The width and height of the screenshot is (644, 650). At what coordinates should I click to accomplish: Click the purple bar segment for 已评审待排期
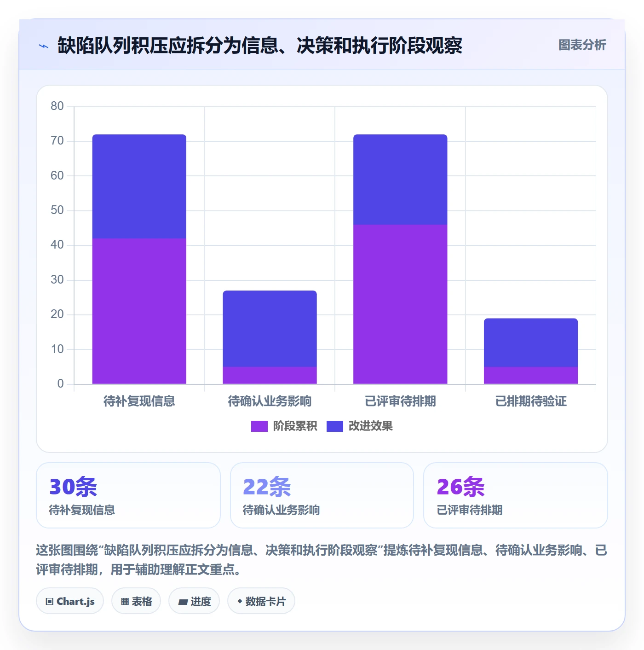click(x=400, y=304)
